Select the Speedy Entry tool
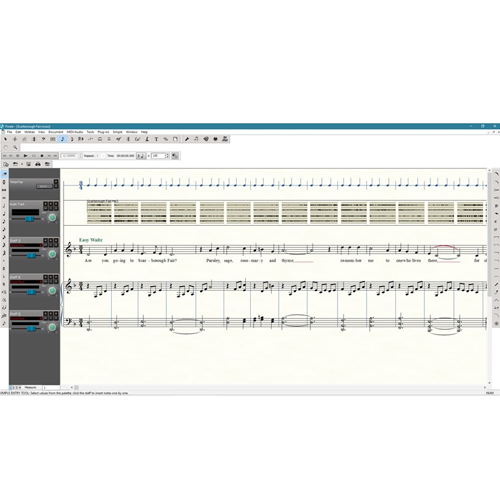This screenshot has width=500, height=500. pos(71,139)
